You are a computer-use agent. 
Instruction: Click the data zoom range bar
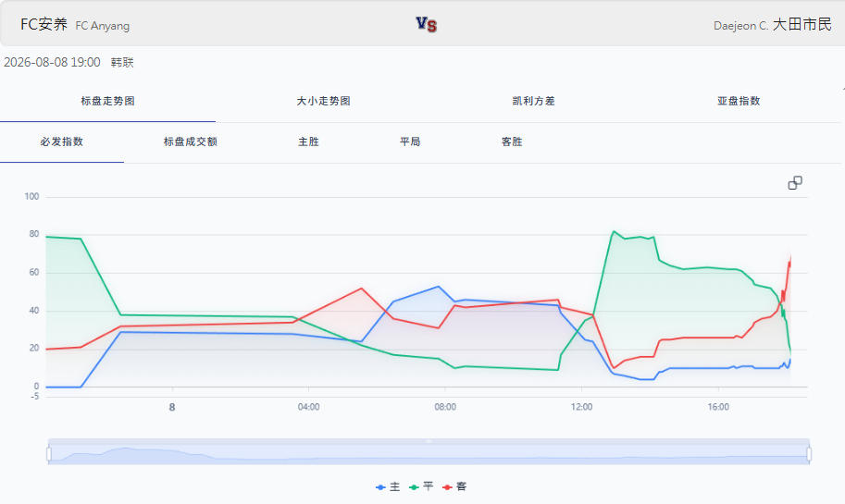point(429,451)
